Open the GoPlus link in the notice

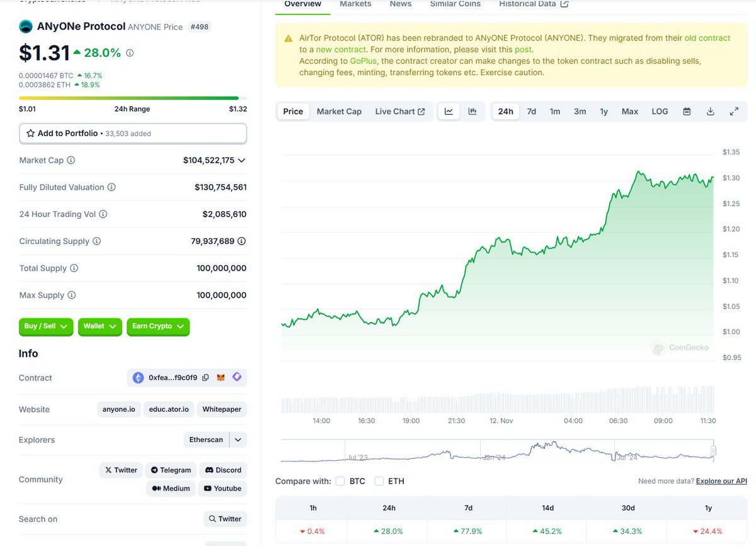364,61
